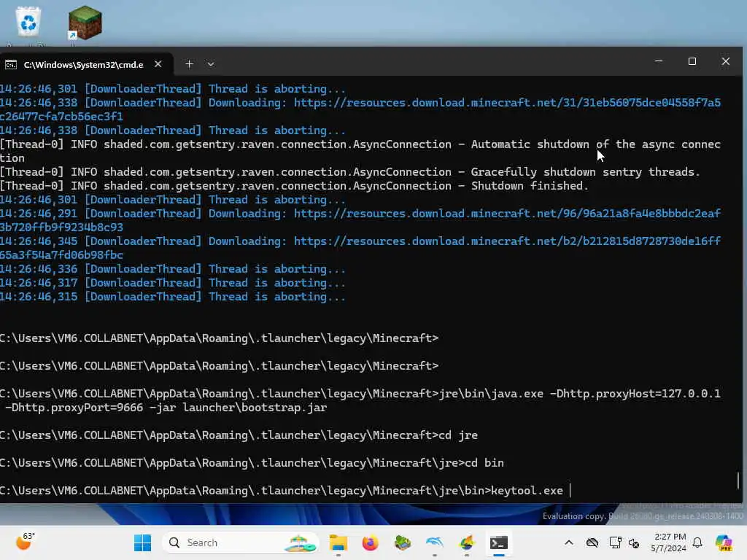This screenshot has height=560, width=747.
Task: Click the taskbar Search box
Action: [241, 542]
